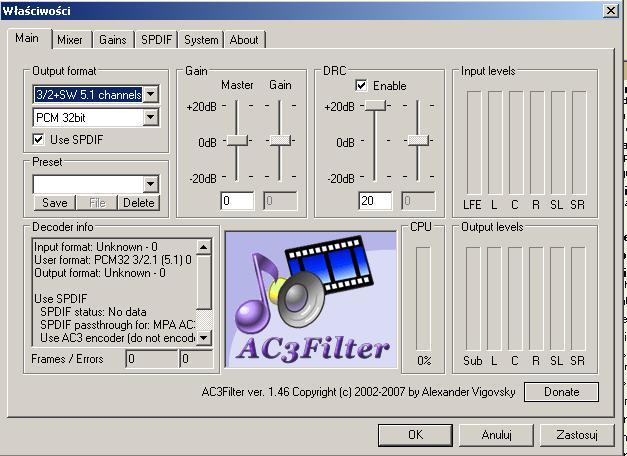This screenshot has height=456, width=627.
Task: Expand the Preset dropdown list
Action: click(x=151, y=184)
